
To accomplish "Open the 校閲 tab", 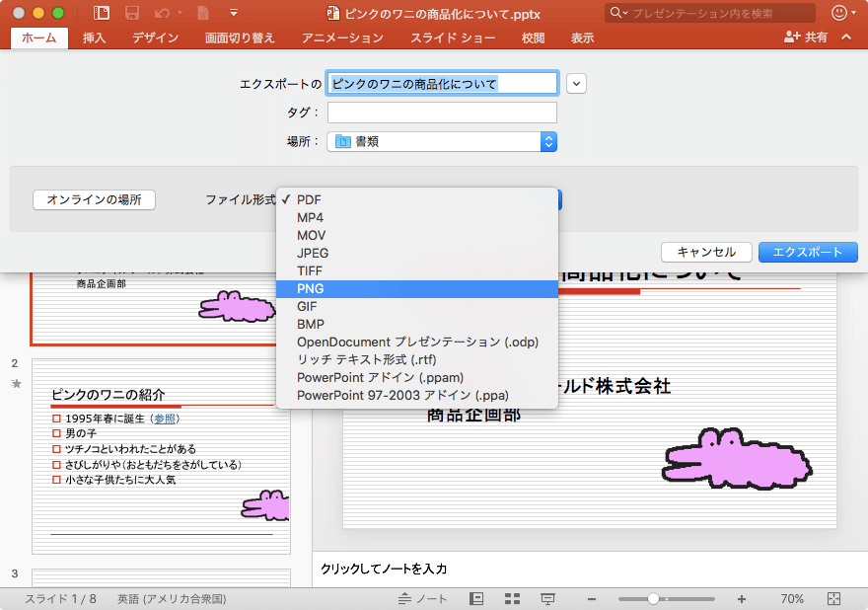I will pos(533,38).
